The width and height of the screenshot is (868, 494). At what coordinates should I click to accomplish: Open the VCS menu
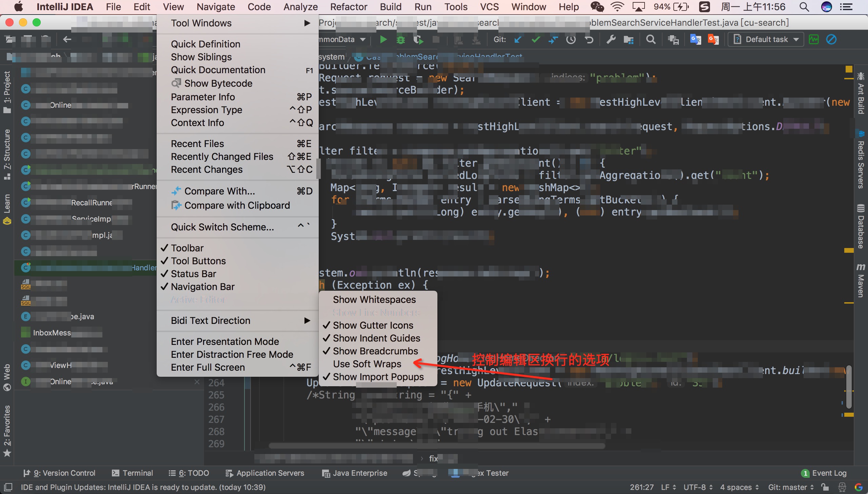(x=490, y=7)
